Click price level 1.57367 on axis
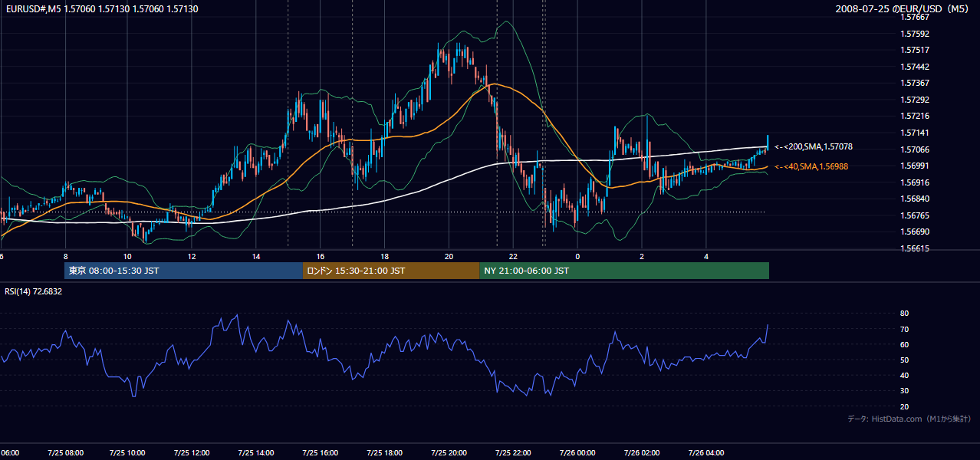The height and width of the screenshot is (460, 980). point(914,83)
